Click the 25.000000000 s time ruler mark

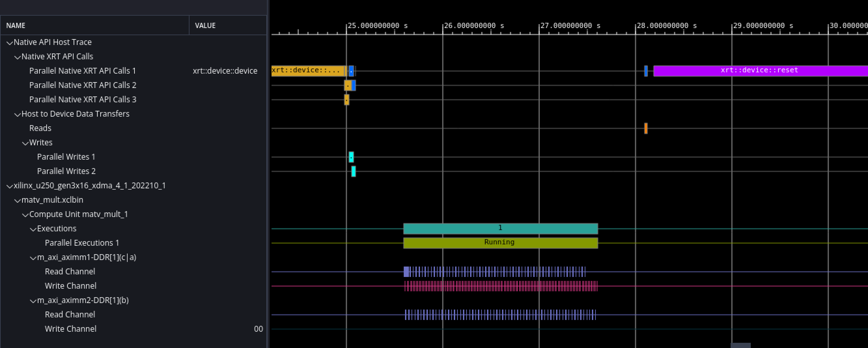click(x=377, y=26)
